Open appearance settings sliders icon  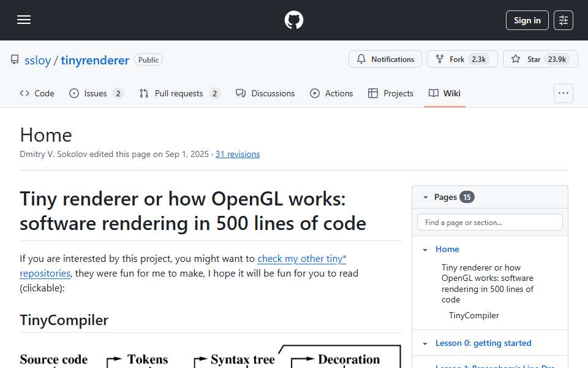563,20
